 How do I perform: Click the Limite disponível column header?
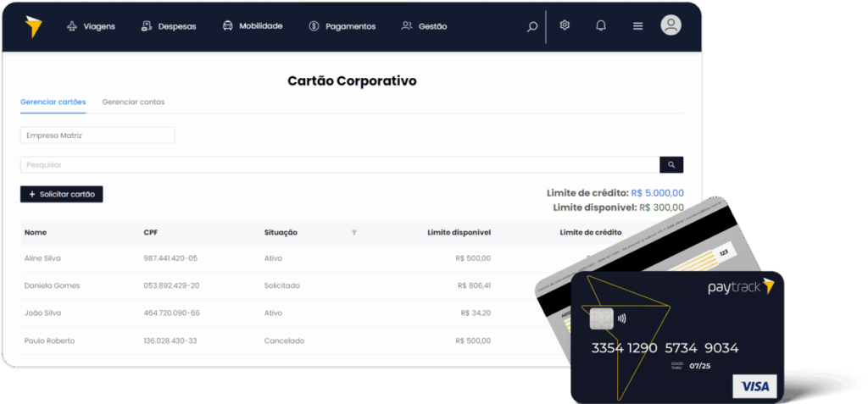click(459, 232)
